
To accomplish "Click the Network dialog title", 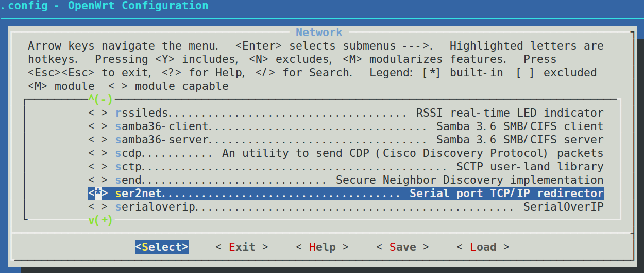I will pyautogui.click(x=319, y=33).
